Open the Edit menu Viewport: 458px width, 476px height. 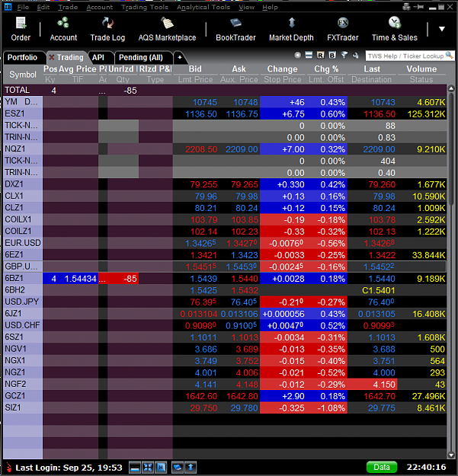click(43, 7)
